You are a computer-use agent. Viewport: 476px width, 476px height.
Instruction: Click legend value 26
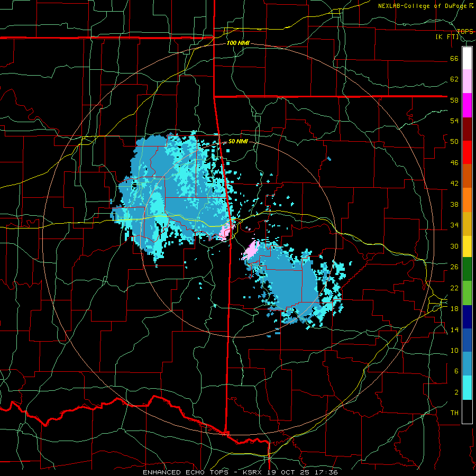click(454, 267)
